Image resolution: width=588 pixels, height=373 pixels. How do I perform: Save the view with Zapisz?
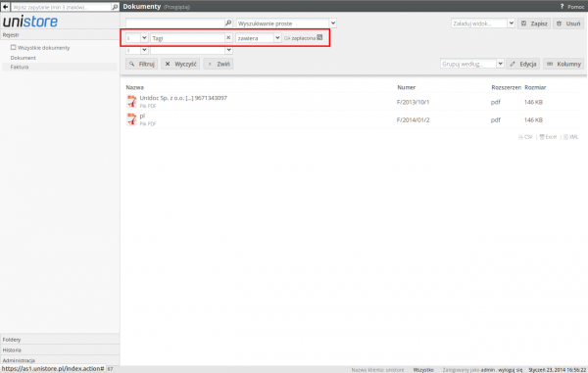534,23
